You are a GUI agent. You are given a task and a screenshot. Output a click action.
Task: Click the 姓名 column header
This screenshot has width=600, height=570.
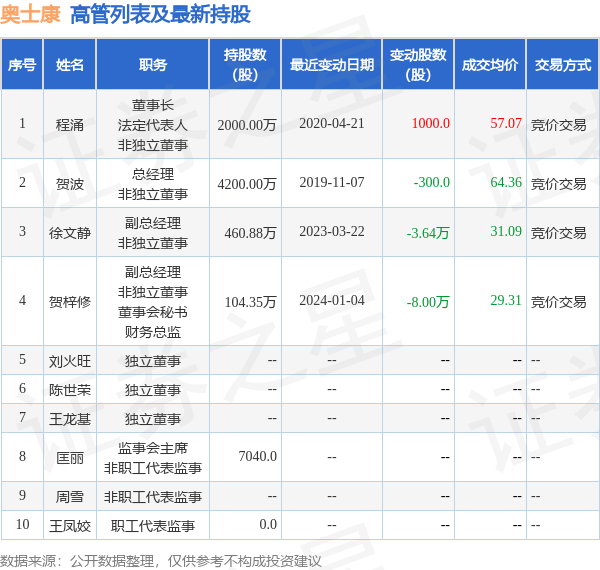pyautogui.click(x=69, y=64)
